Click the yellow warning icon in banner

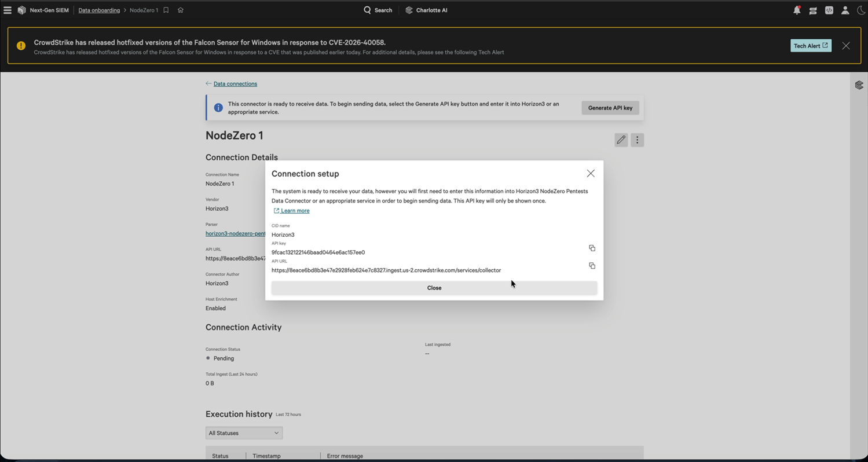coord(21,46)
